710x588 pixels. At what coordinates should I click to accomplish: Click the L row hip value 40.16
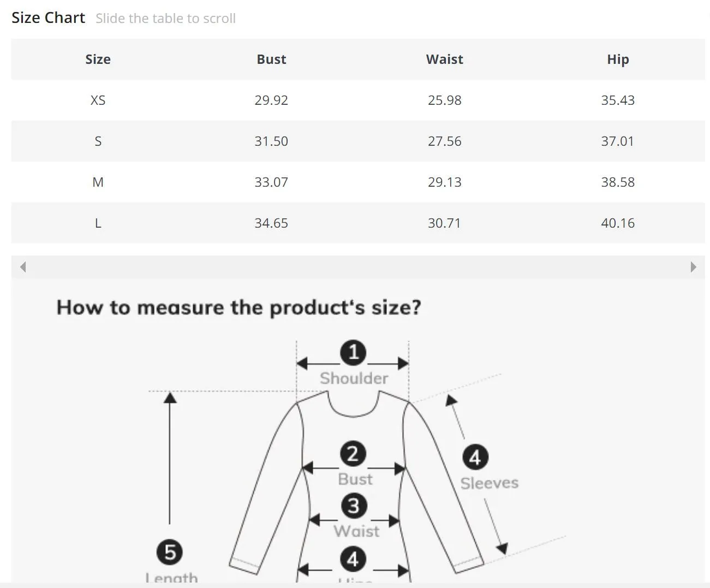(618, 223)
